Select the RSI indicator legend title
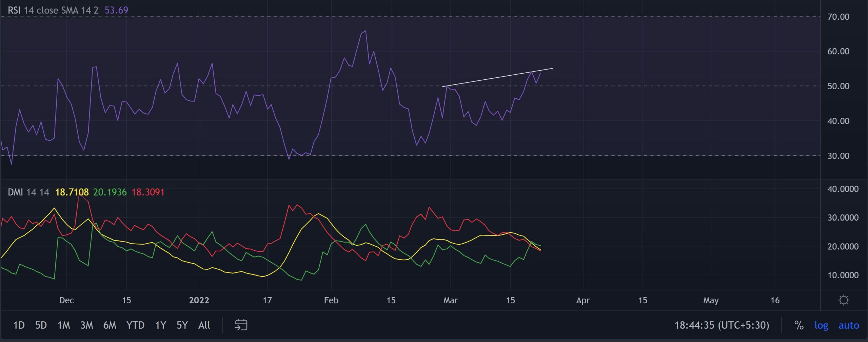Image resolution: width=868 pixels, height=342 pixels. 14,10
